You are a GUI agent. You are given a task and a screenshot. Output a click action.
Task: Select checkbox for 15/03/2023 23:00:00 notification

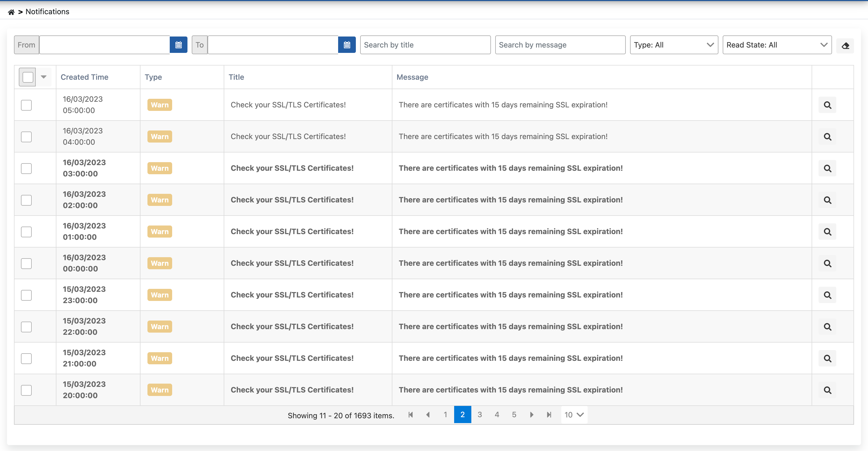[x=26, y=295]
